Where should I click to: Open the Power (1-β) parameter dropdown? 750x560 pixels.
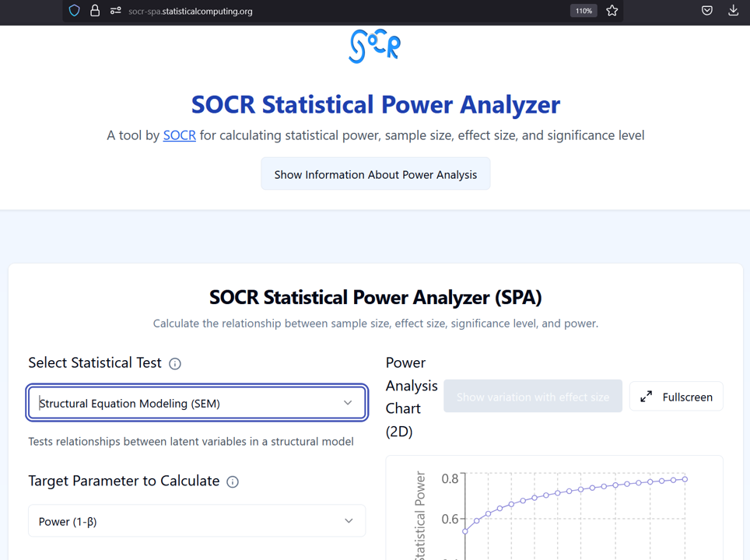tap(197, 521)
